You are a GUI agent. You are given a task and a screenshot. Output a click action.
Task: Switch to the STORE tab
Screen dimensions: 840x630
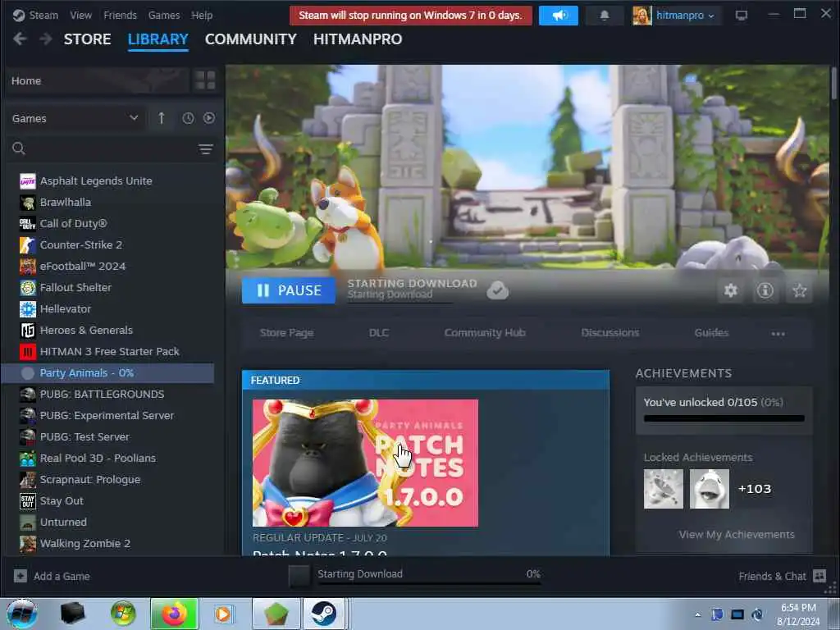pos(87,39)
